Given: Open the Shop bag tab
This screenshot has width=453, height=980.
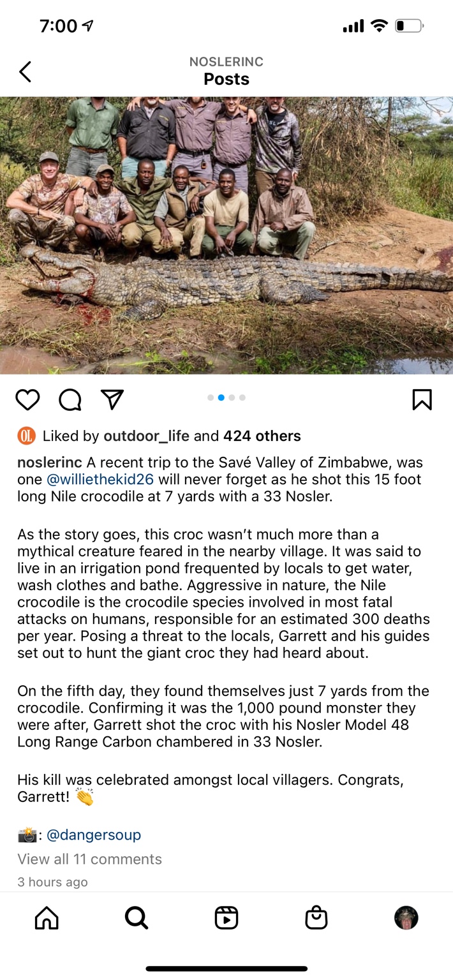Looking at the screenshot, I should pyautogui.click(x=316, y=917).
